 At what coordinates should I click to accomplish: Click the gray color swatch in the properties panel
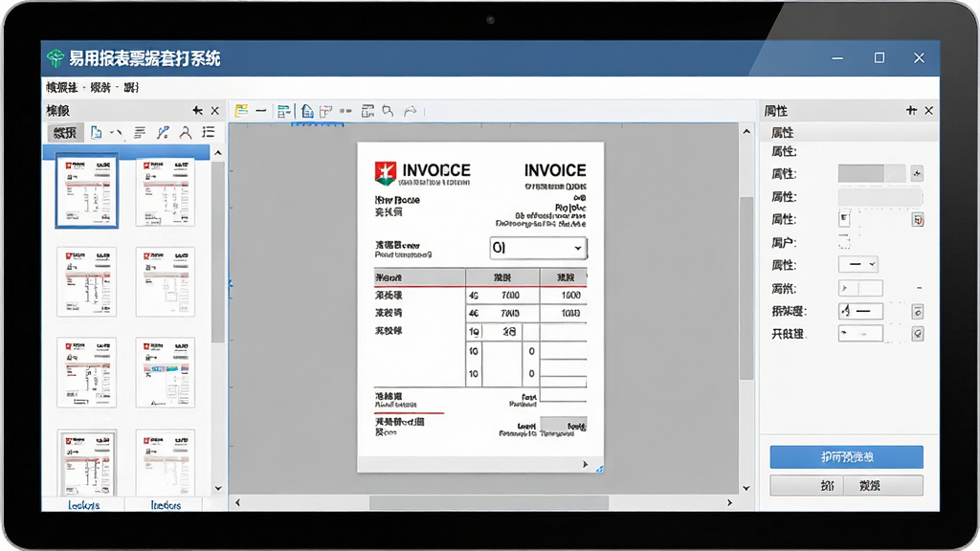(871, 173)
